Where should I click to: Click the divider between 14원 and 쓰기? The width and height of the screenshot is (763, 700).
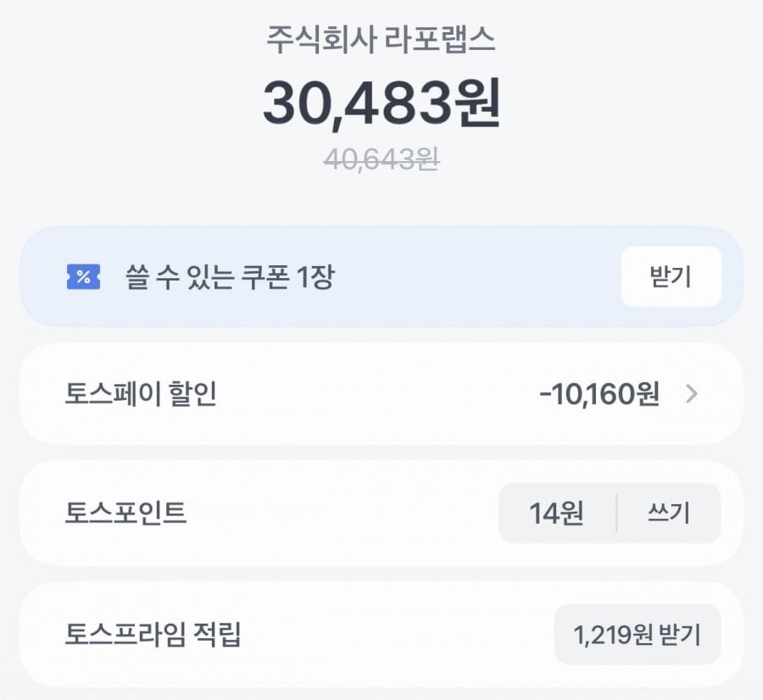coord(616,514)
